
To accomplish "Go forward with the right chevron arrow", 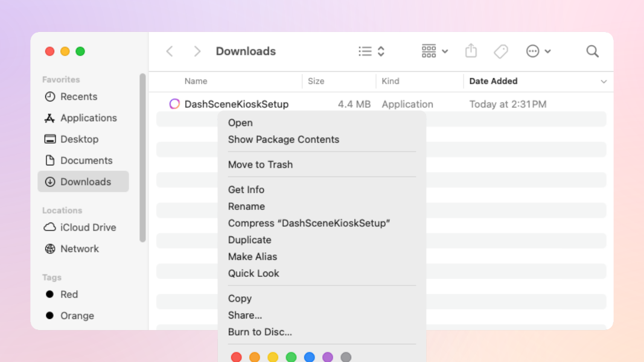I will 197,51.
